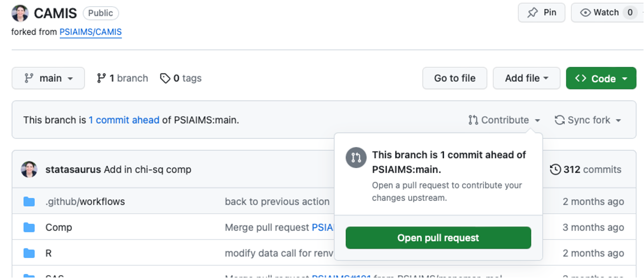Open the green Code dropdown

[601, 78]
